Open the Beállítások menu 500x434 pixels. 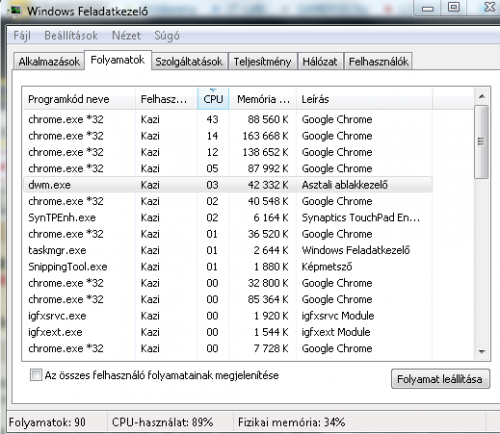[71, 35]
